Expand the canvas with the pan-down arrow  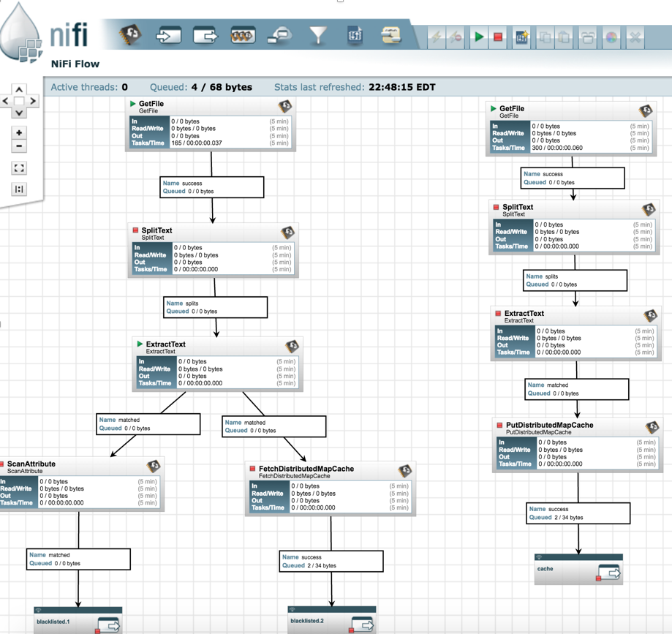coord(18,113)
